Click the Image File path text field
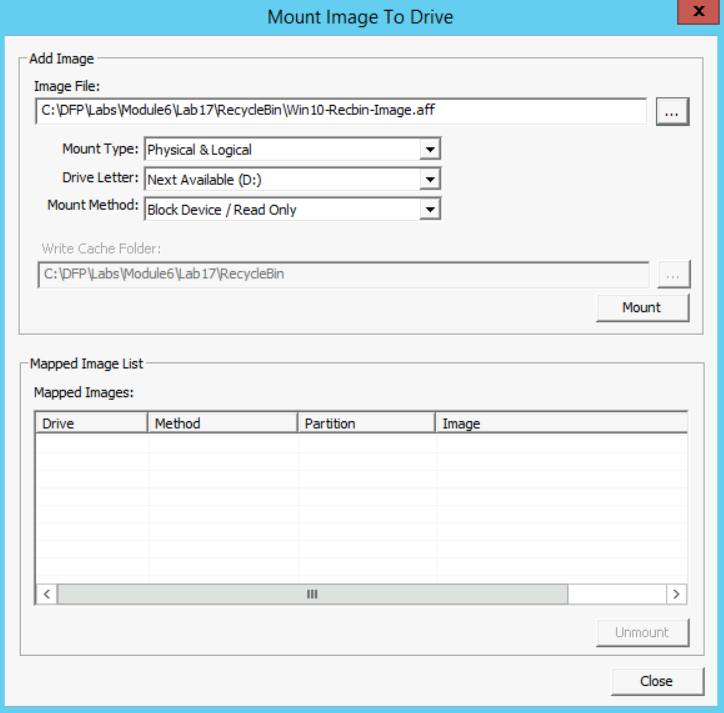The height and width of the screenshot is (713, 724). click(x=340, y=111)
